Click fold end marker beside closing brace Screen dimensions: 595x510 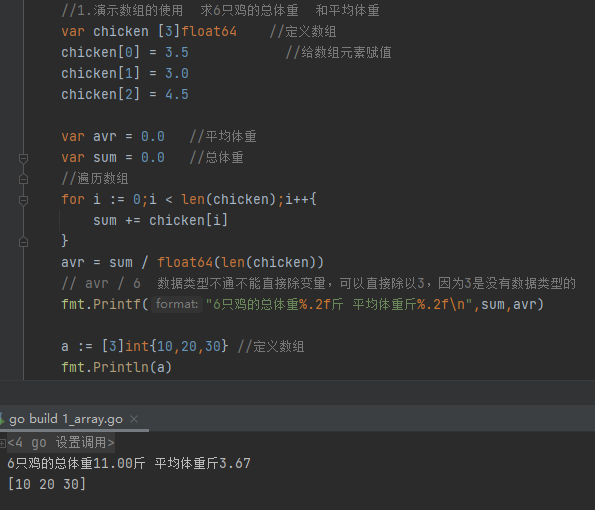[x=23, y=242]
